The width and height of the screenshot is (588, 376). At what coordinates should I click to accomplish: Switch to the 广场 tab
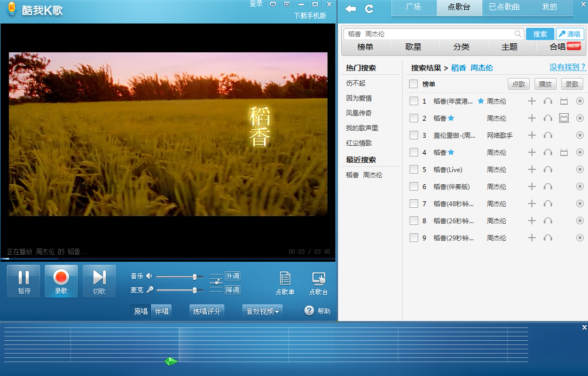(414, 7)
